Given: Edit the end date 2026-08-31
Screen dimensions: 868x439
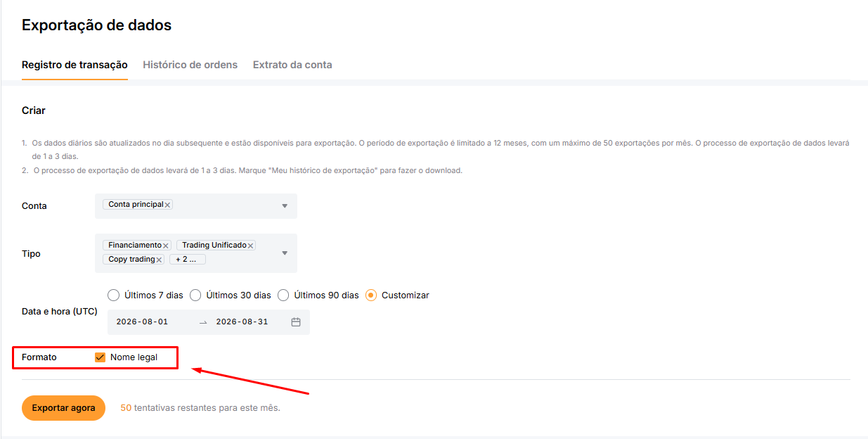Looking at the screenshot, I should [242, 322].
